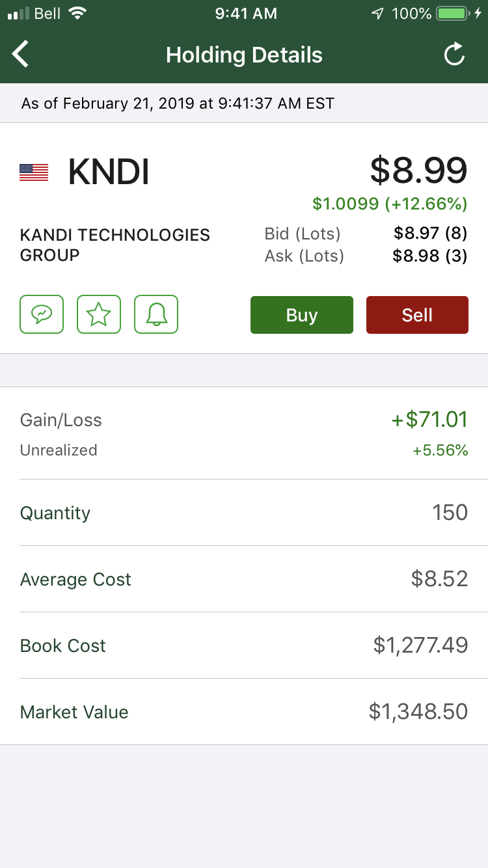The height and width of the screenshot is (868, 488).
Task: Tap the Market Value row
Action: click(x=244, y=712)
